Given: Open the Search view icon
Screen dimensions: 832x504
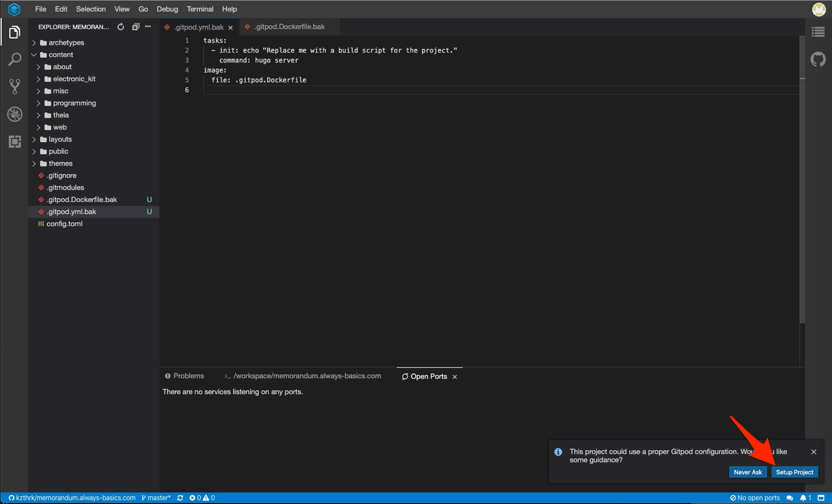Looking at the screenshot, I should coord(15,59).
